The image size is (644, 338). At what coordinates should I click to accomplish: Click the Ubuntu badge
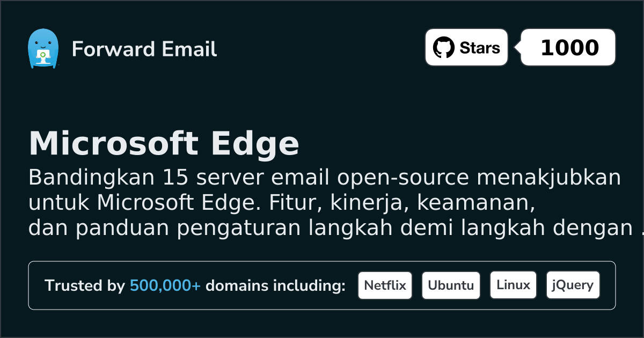tap(451, 285)
